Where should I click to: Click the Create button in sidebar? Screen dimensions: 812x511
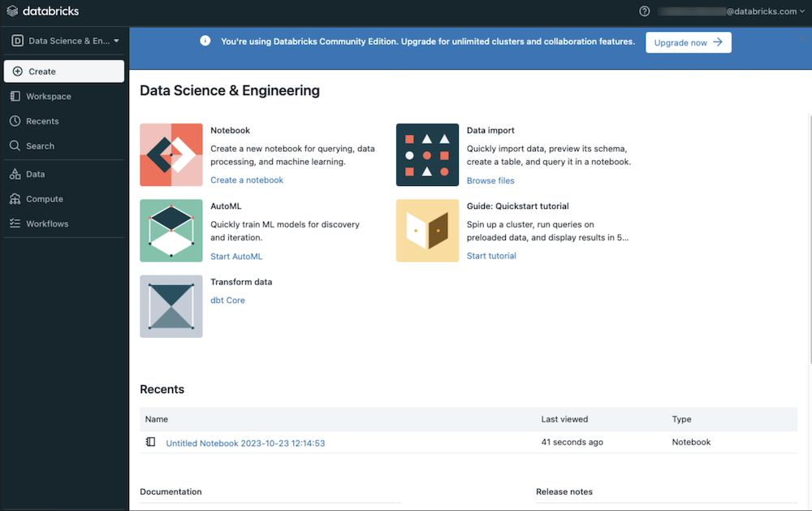pyautogui.click(x=64, y=71)
